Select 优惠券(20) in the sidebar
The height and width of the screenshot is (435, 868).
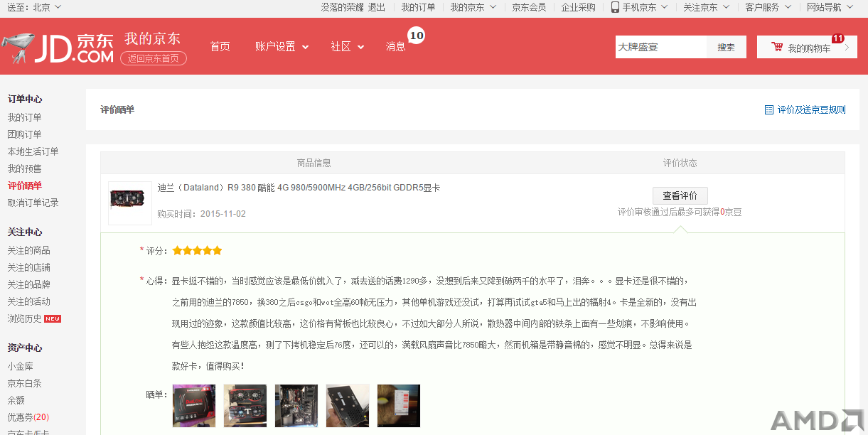28,417
